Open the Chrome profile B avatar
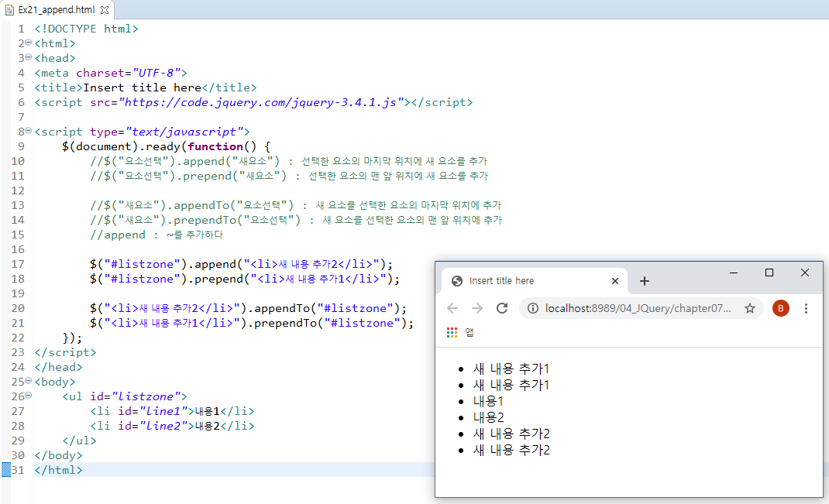Screen dimensions: 829x504 coord(781,308)
